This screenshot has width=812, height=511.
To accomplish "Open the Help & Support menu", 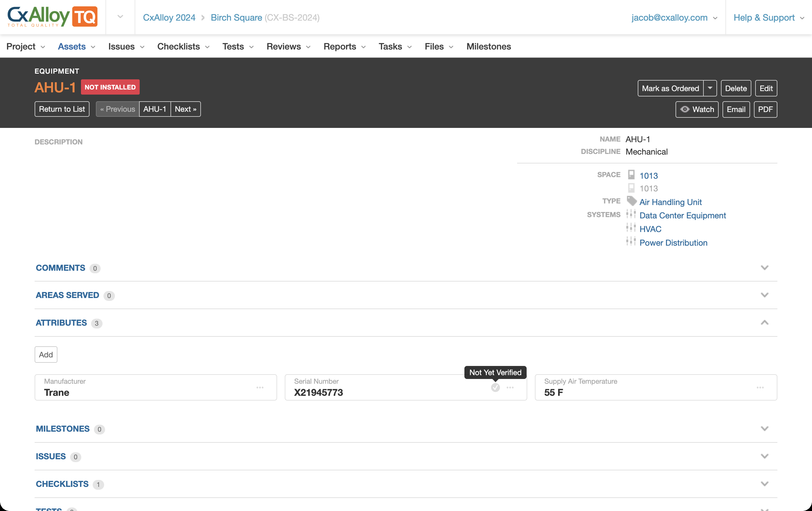I will coord(769,17).
